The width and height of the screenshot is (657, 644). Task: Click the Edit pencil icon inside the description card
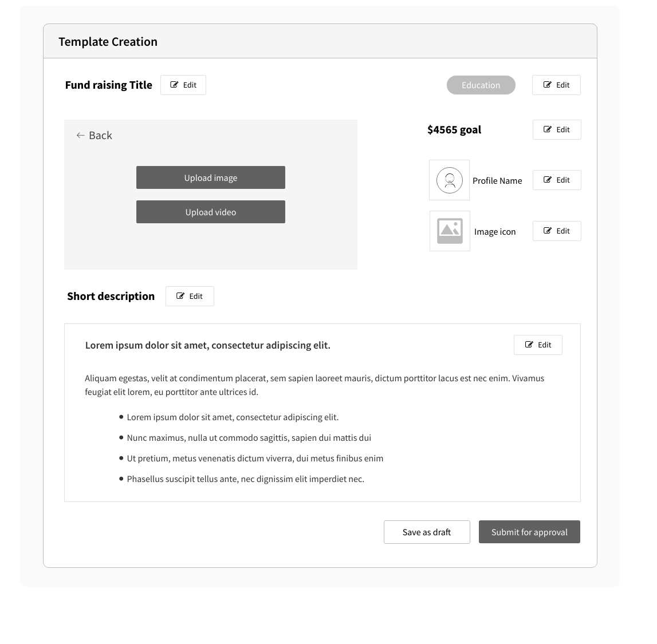coord(529,345)
